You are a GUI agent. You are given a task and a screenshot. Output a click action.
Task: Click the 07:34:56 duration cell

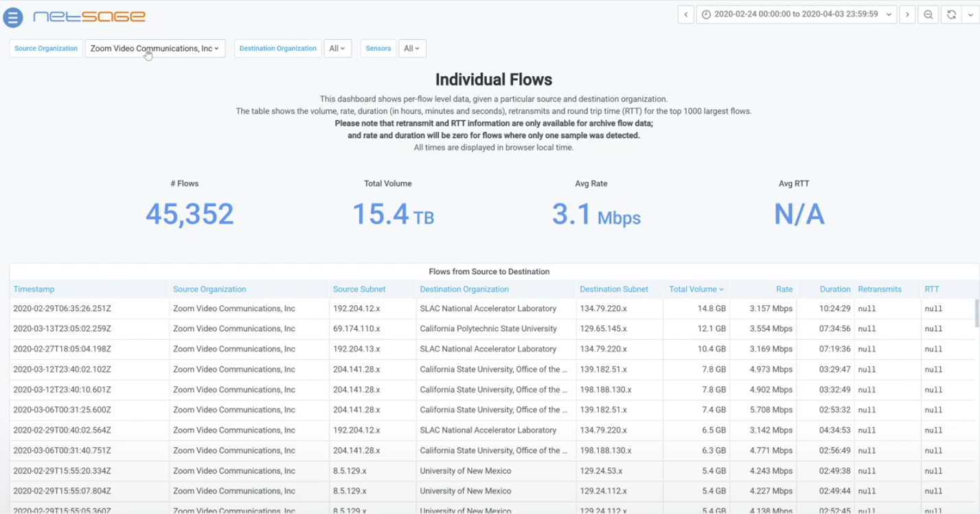(x=835, y=328)
